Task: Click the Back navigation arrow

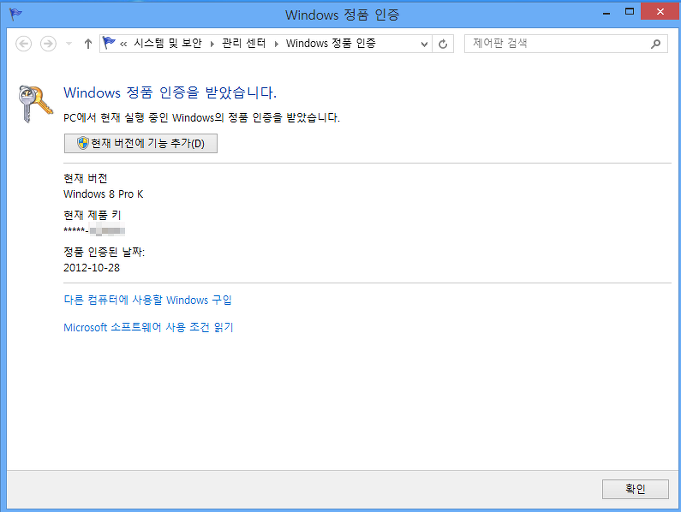Action: click(x=23, y=43)
